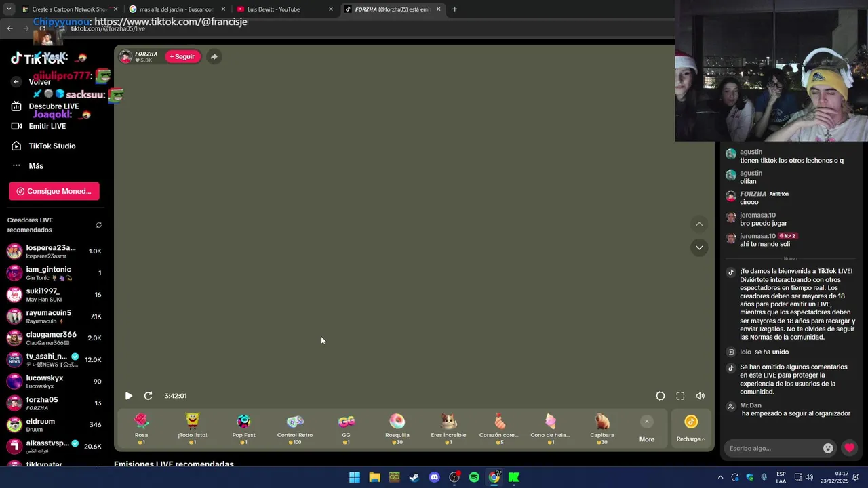The width and height of the screenshot is (868, 488).
Task: Send the Capibara gift
Action: [x=602, y=428]
